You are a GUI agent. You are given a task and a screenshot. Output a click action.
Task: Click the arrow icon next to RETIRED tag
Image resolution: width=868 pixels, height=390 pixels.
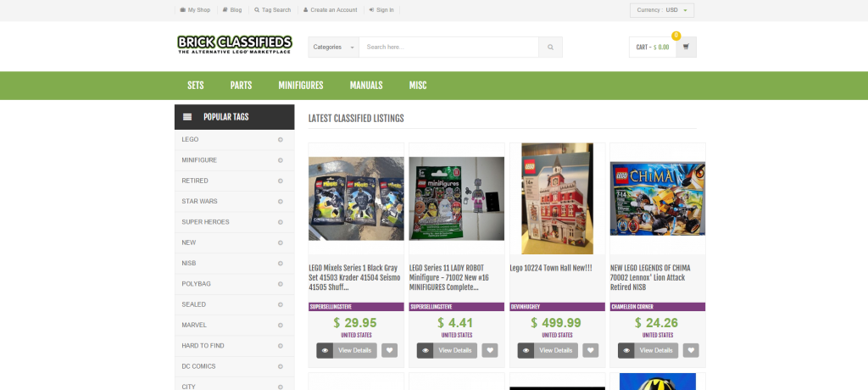(280, 181)
